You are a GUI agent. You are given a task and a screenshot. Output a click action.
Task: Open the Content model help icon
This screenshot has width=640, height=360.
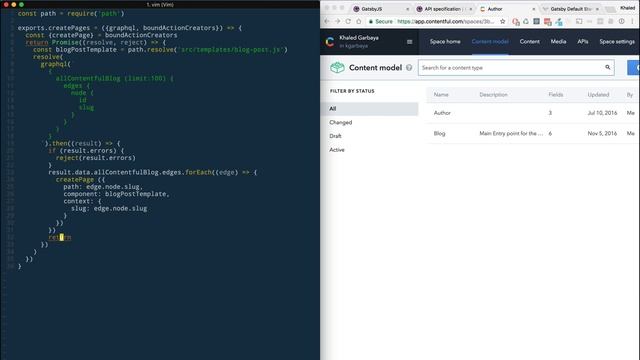(x=409, y=68)
